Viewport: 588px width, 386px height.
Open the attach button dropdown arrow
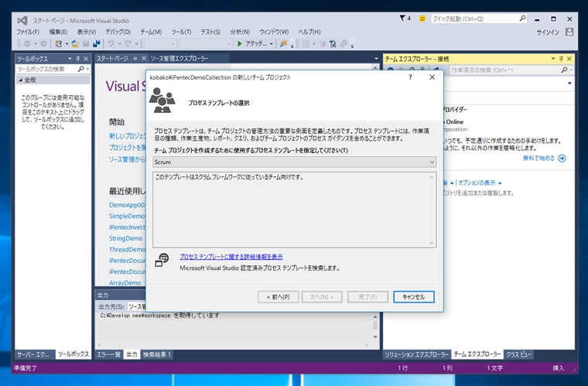[x=272, y=44]
